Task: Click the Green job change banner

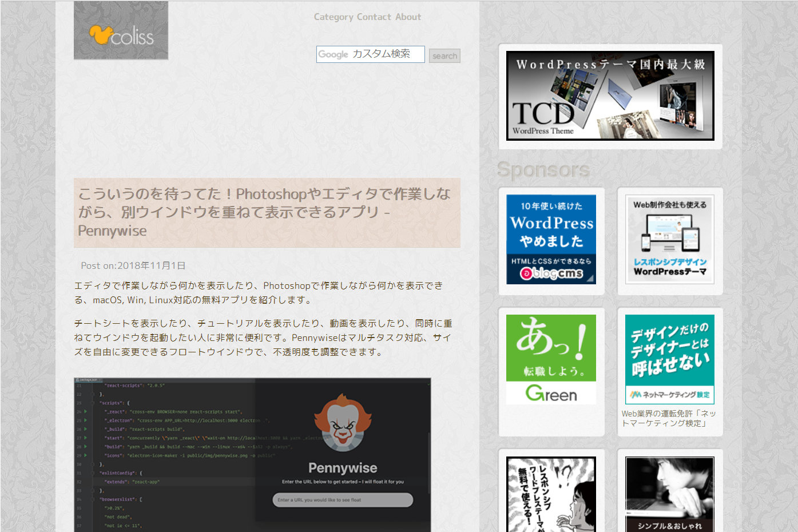Action: tap(551, 359)
